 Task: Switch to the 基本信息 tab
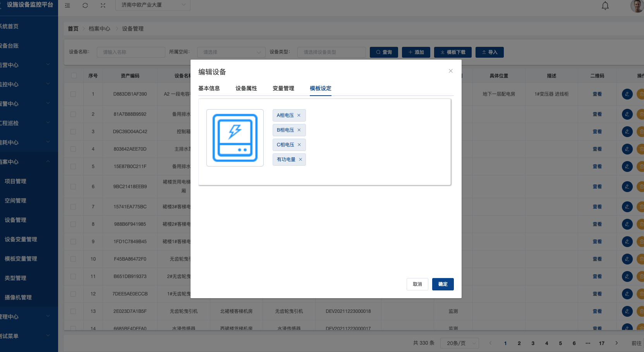coord(209,88)
